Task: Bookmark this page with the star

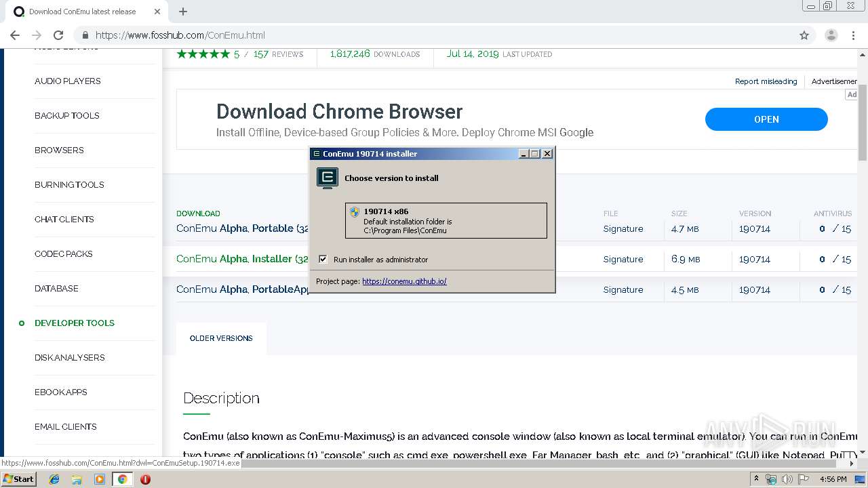Action: (804, 35)
